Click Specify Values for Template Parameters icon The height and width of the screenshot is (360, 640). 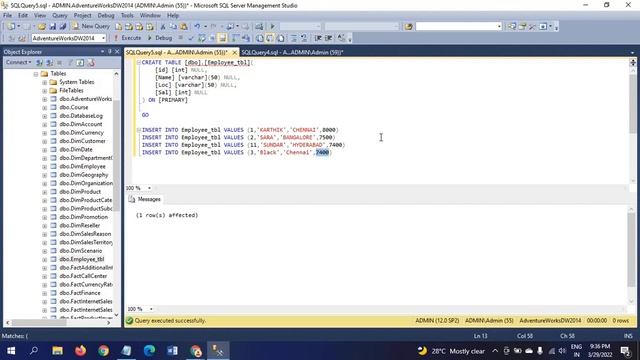[x=341, y=38]
